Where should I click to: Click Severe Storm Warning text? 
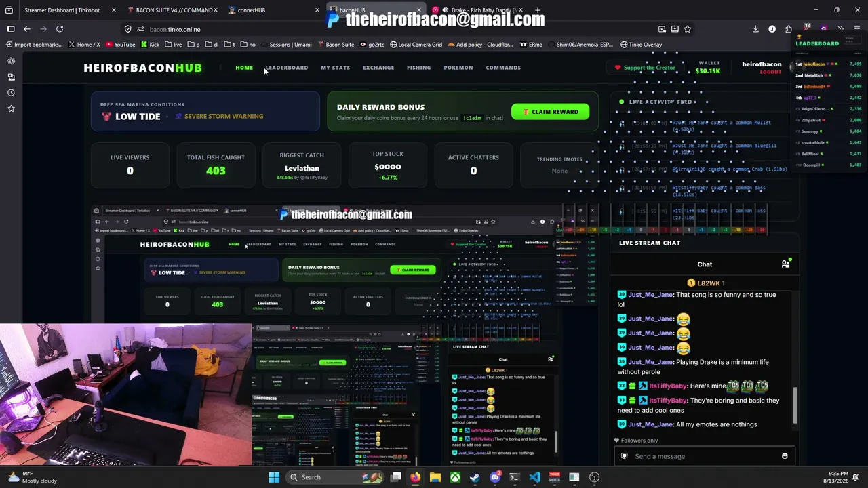tap(224, 116)
